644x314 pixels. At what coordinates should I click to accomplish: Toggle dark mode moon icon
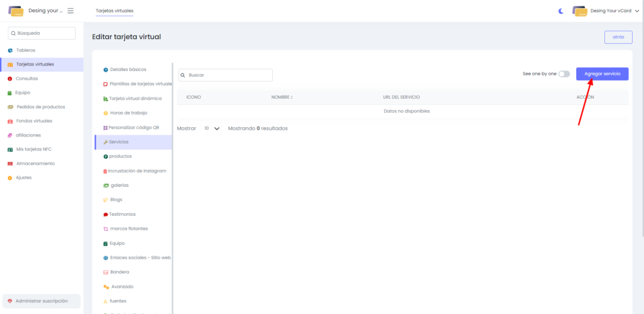(561, 11)
